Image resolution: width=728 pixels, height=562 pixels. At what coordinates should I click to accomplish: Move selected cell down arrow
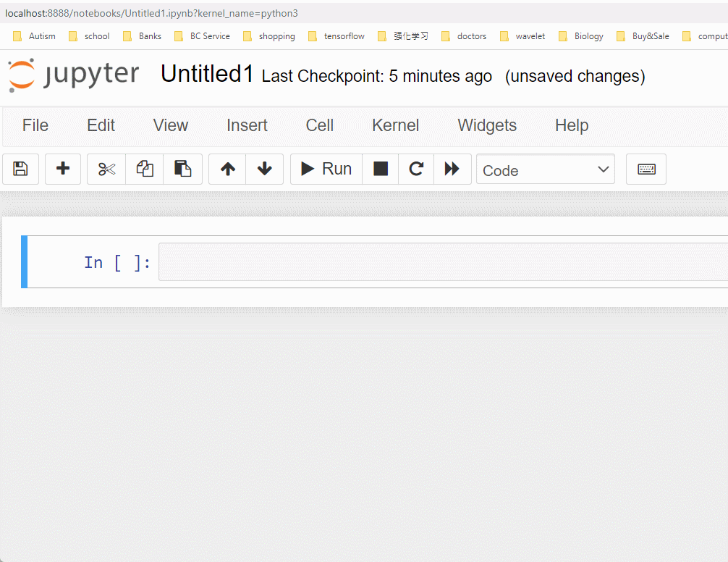pyautogui.click(x=265, y=169)
